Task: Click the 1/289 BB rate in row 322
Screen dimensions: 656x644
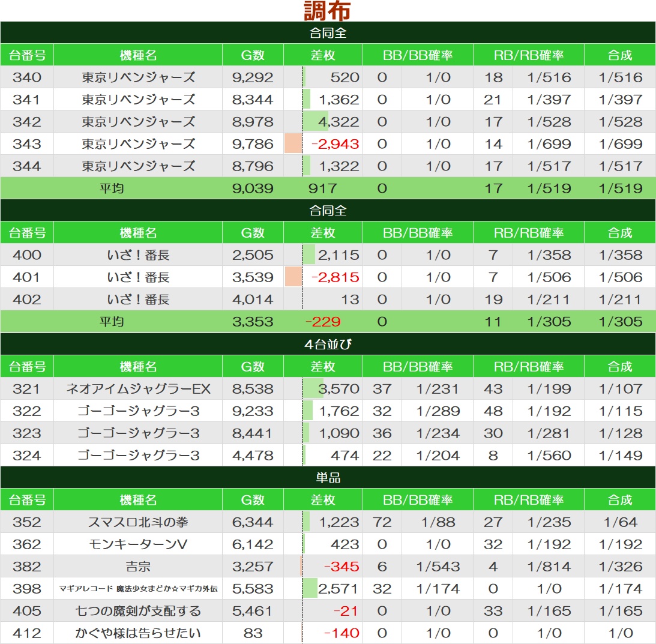Action: (438, 411)
